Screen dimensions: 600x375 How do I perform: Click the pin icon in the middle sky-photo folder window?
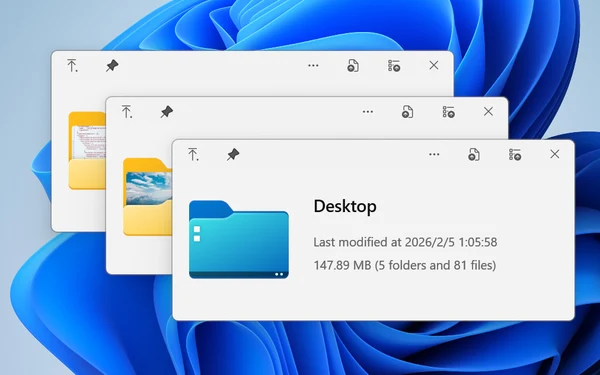coord(166,112)
